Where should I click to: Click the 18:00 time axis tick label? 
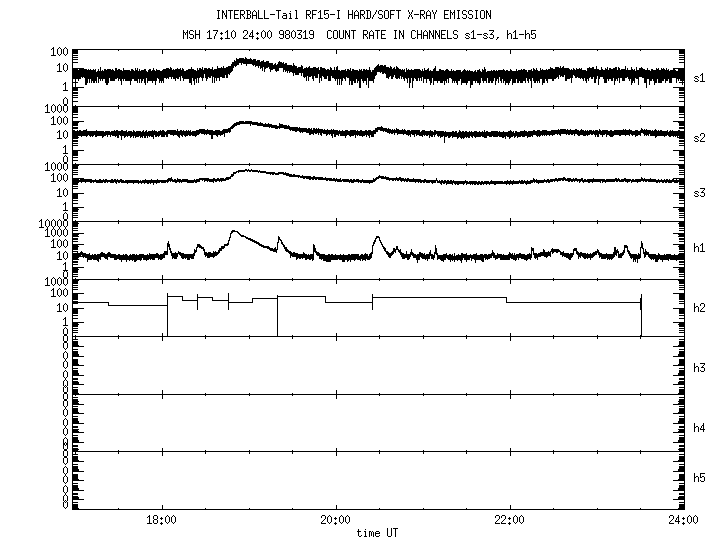162,520
